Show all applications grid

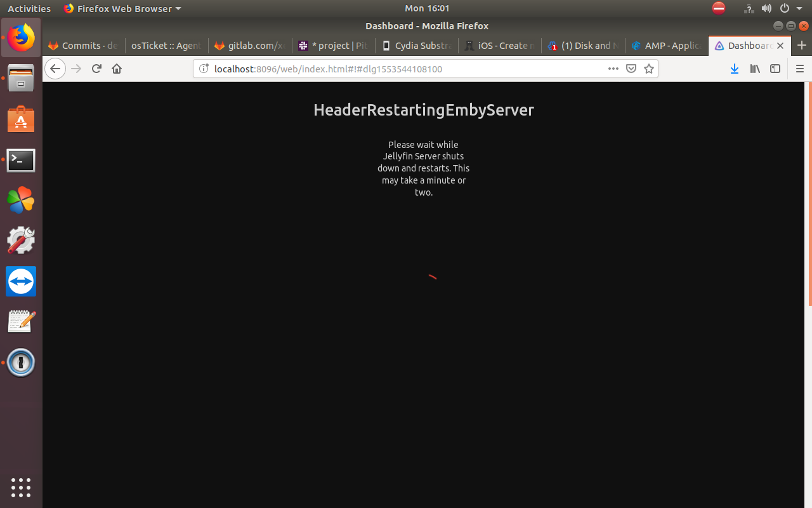tap(21, 487)
